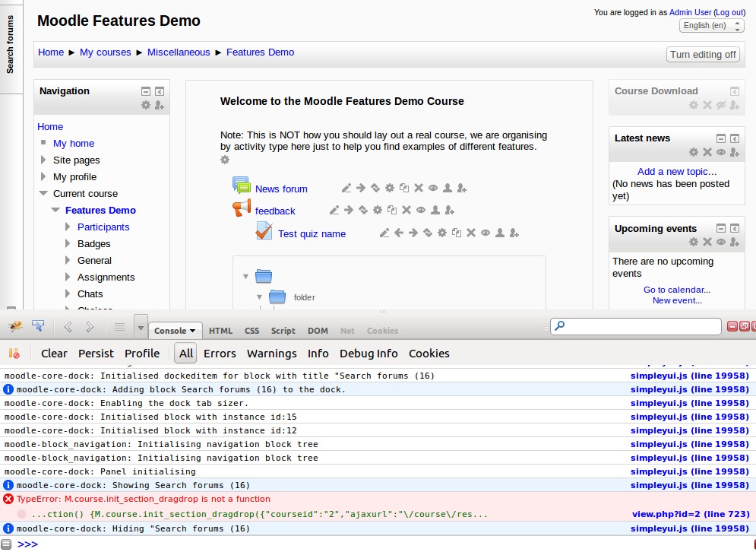
Task: Click the break on all errors icon
Action: pos(14,354)
